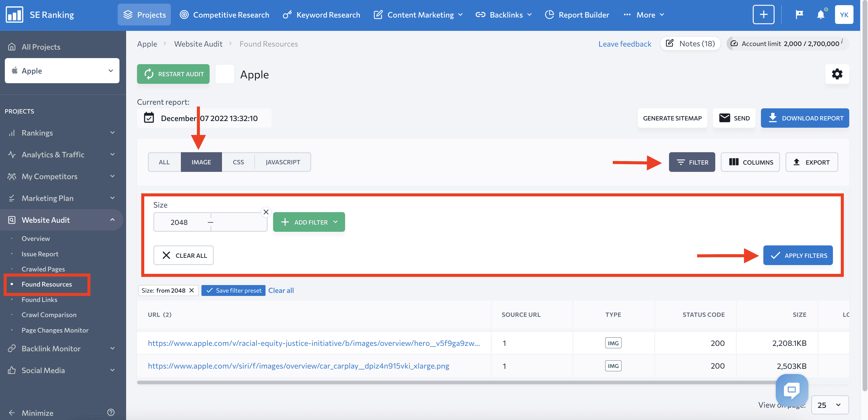The width and height of the screenshot is (868, 420).
Task: Open the create-new plus button in header
Action: click(x=763, y=15)
